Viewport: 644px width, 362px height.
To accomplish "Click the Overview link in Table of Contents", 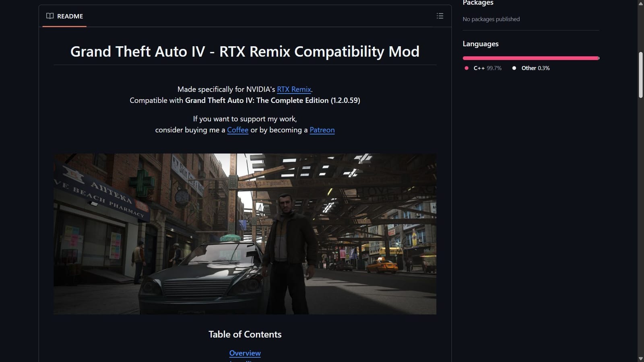I will [x=245, y=353].
